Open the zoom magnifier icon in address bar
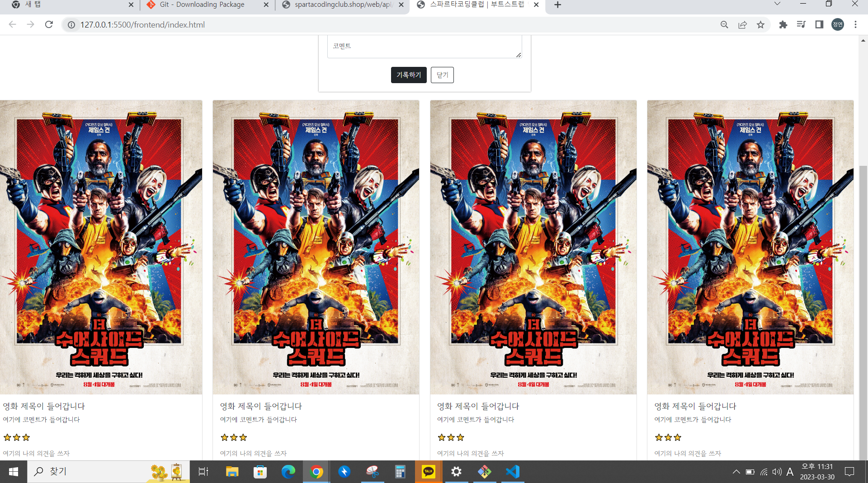The image size is (868, 483). [724, 25]
